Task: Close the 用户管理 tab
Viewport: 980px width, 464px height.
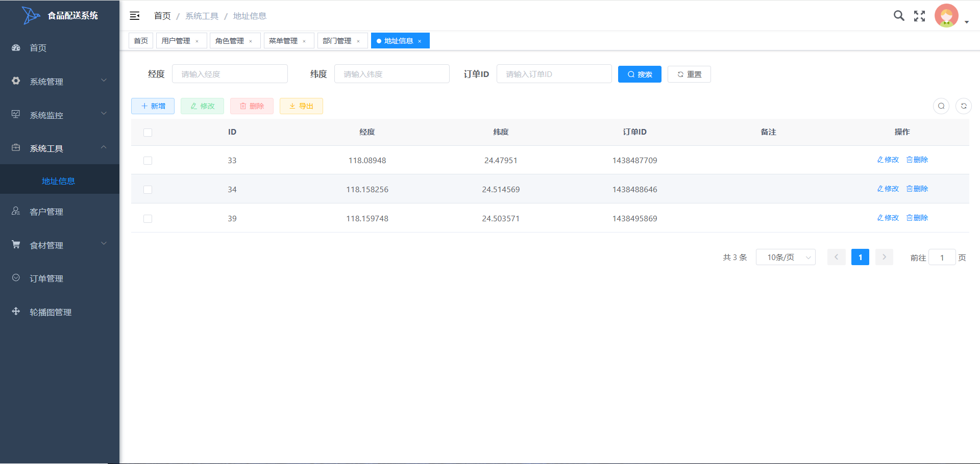Action: pyautogui.click(x=197, y=41)
